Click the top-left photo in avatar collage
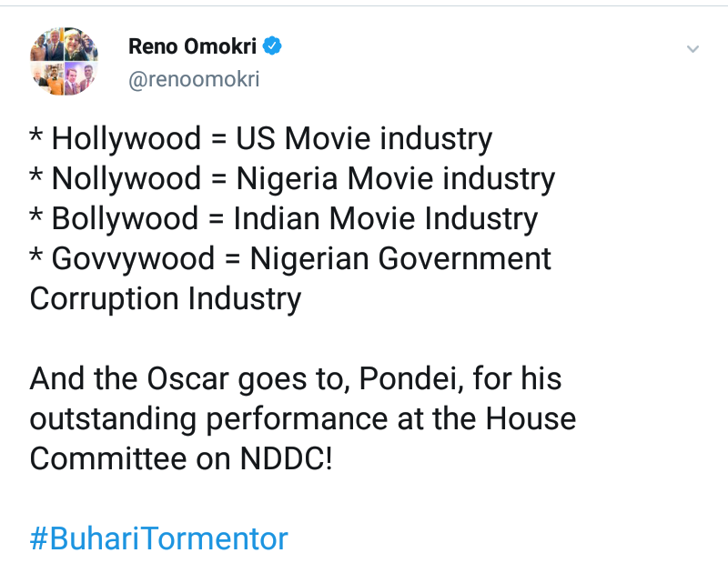 (47, 45)
